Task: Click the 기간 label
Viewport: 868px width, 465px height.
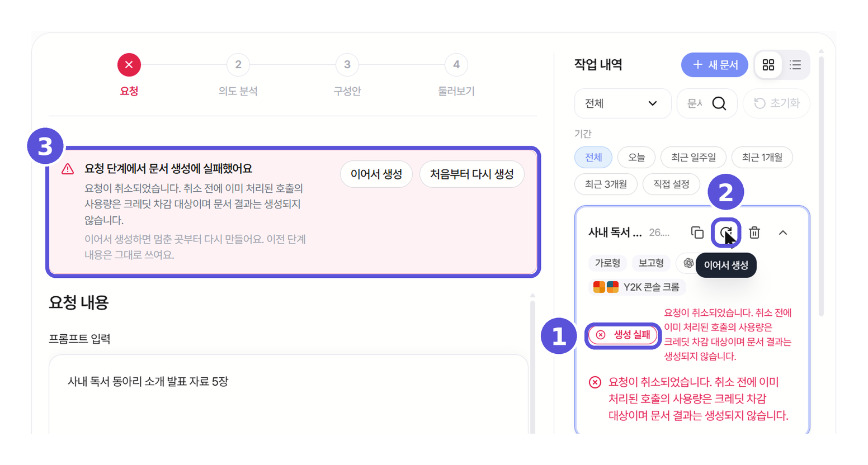Action: click(583, 134)
